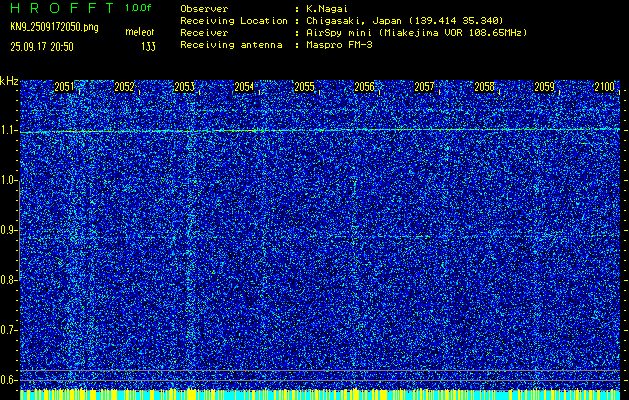
Task: Click the Maspro FM-3 antenna value
Action: 339,45
